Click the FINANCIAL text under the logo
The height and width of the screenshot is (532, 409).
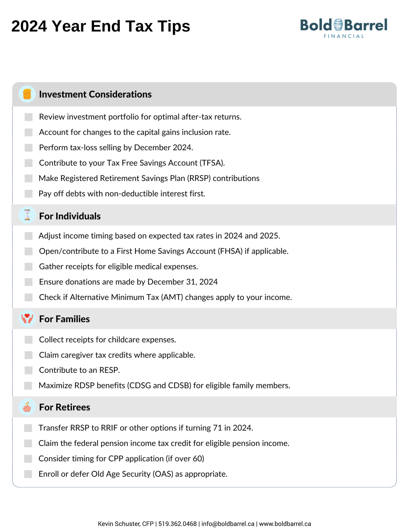(x=344, y=36)
